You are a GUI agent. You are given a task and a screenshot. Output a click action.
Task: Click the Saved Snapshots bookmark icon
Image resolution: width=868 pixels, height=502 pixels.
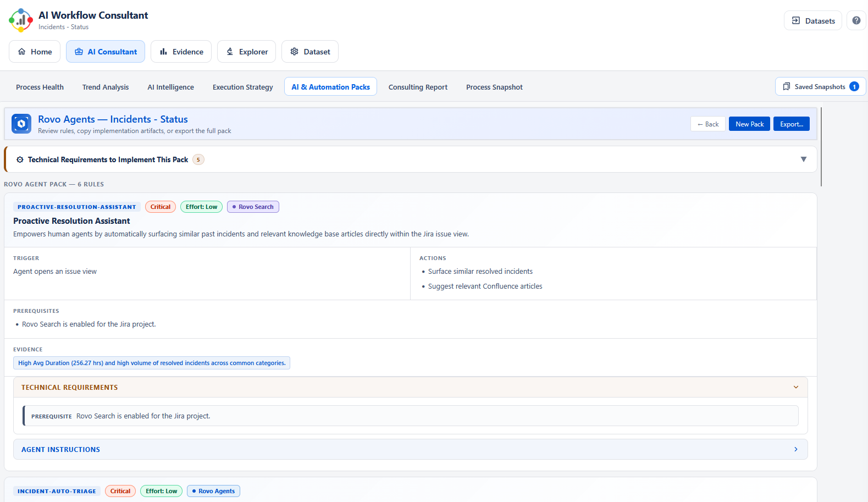(786, 86)
